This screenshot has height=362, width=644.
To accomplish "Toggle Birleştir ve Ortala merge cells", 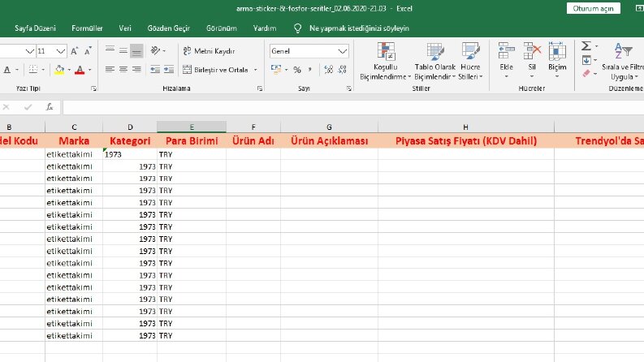I will 216,69.
